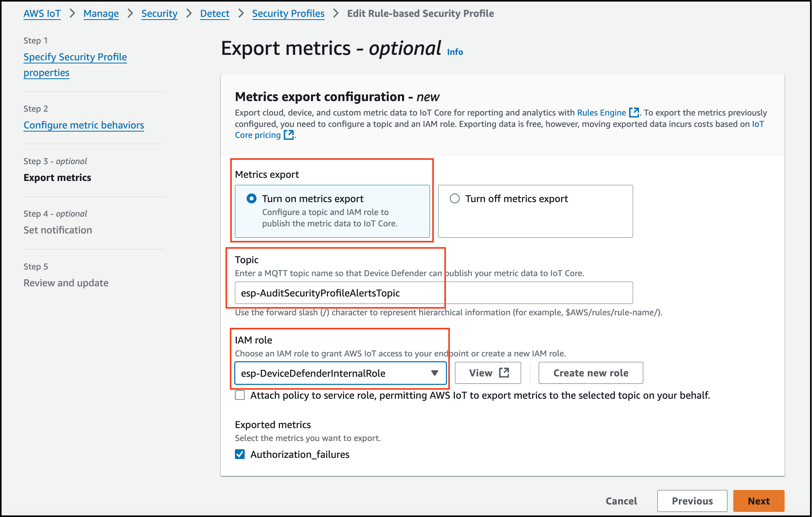This screenshot has width=812, height=517.
Task: Click into the Topic name input field
Action: 433,293
